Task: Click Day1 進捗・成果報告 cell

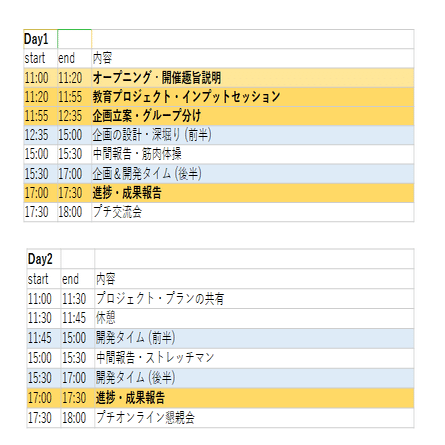Action: 253,193
